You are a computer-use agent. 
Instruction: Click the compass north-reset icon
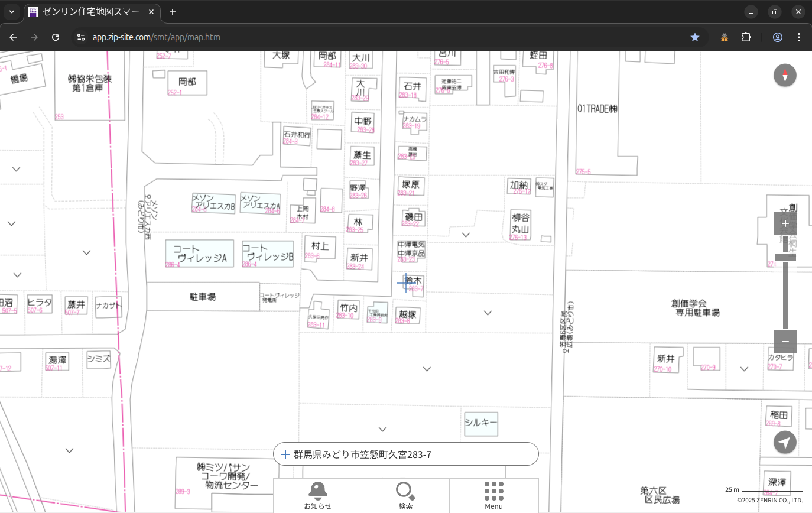click(x=785, y=75)
